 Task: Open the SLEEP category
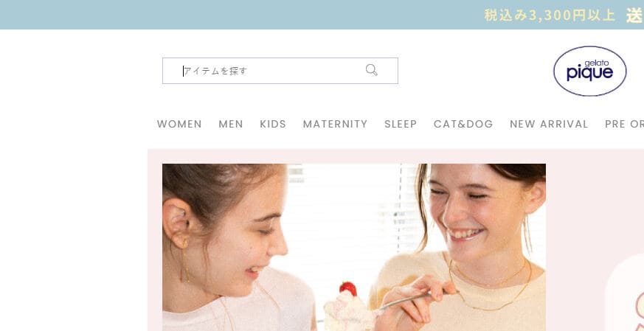(x=401, y=124)
